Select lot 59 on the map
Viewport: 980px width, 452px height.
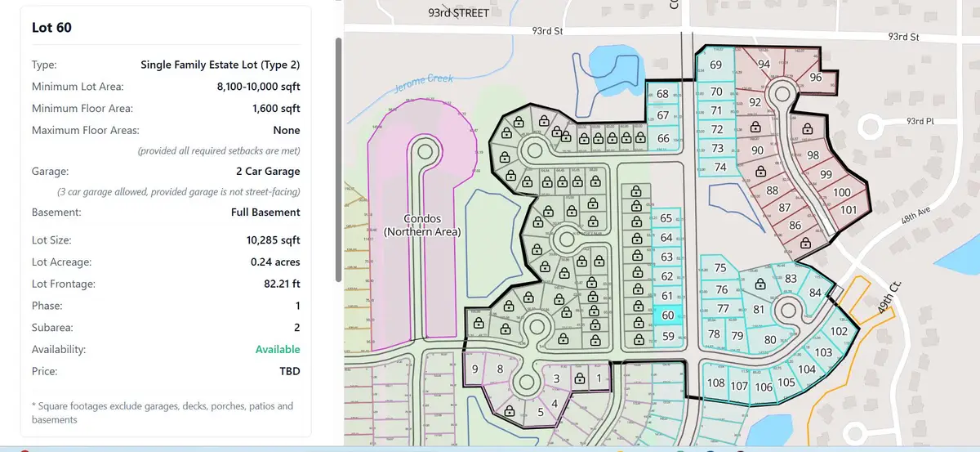(x=668, y=336)
